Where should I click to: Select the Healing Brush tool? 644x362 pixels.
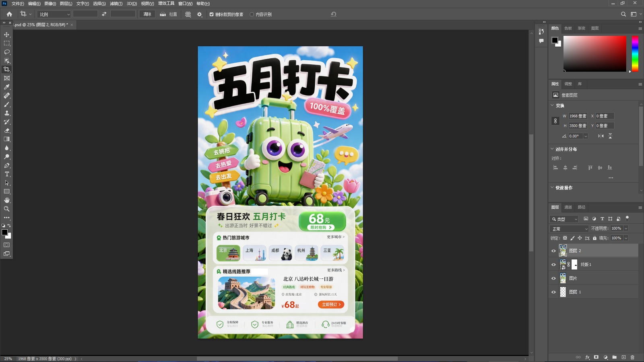click(7, 96)
